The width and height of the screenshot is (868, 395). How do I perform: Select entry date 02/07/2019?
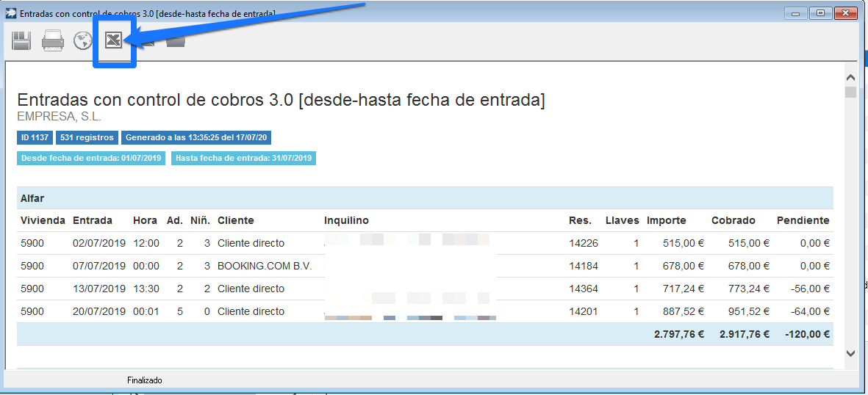(x=99, y=243)
